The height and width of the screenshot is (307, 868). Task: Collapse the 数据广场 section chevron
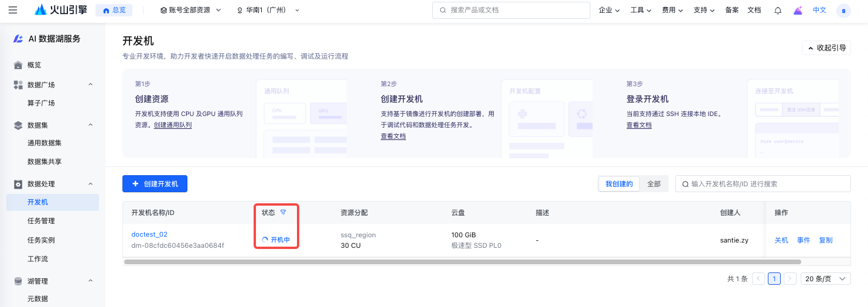(90, 85)
